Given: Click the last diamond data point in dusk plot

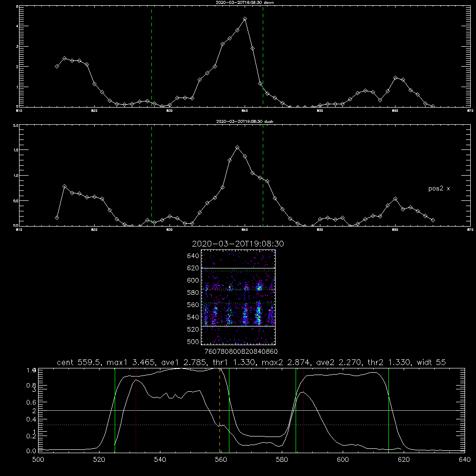Looking at the screenshot, I should coord(433,220).
